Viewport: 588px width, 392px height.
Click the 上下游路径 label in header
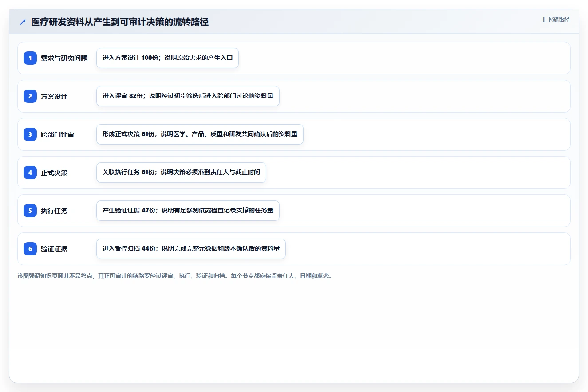[555, 20]
